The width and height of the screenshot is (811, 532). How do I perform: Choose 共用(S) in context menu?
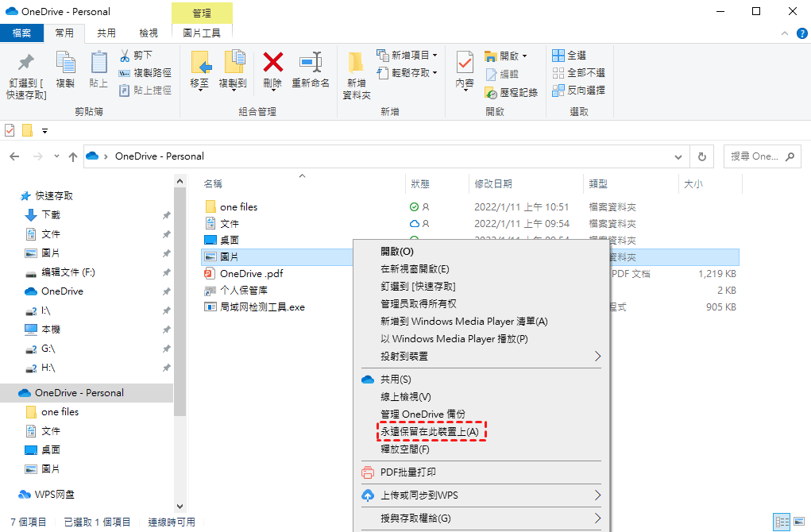396,380
